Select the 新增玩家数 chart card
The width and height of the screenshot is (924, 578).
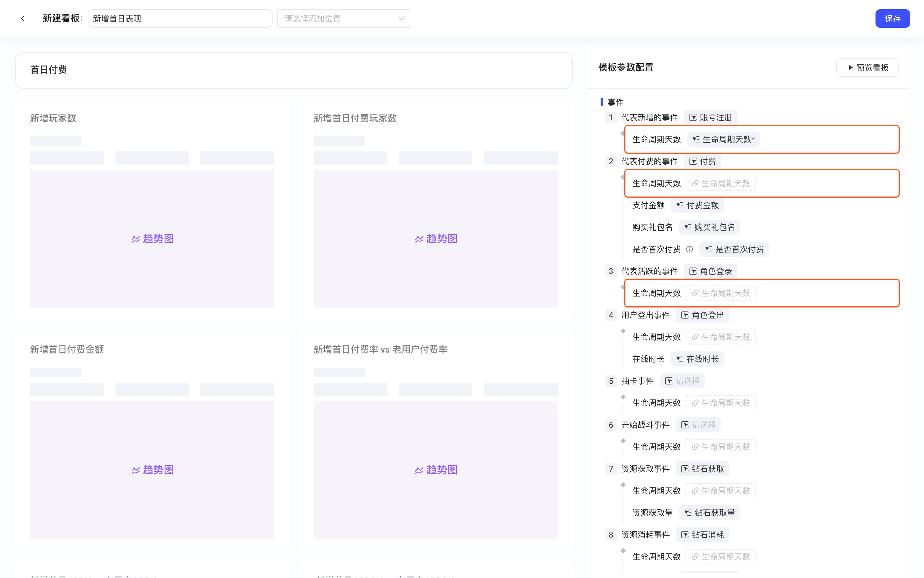point(152,209)
